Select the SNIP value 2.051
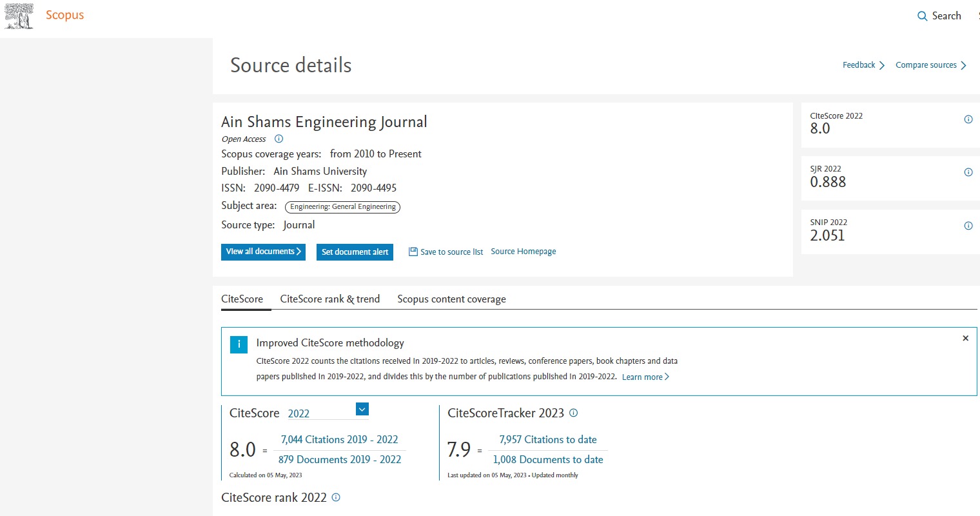This screenshot has width=980, height=516. pyautogui.click(x=827, y=235)
